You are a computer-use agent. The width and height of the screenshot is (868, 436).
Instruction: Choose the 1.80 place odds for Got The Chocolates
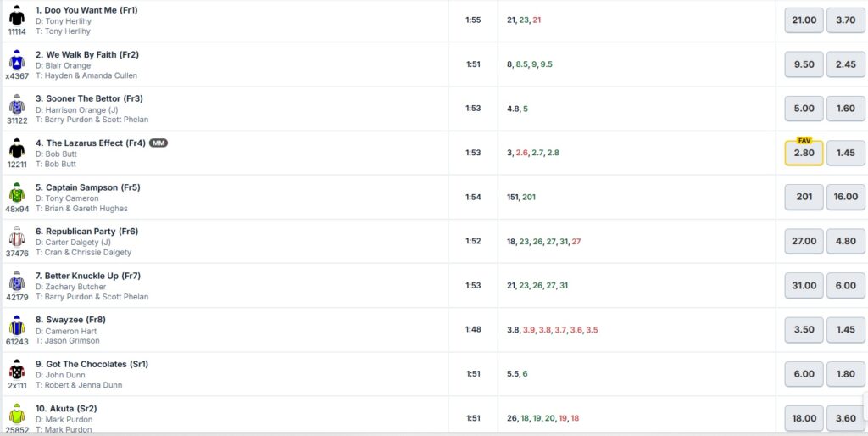tap(845, 373)
